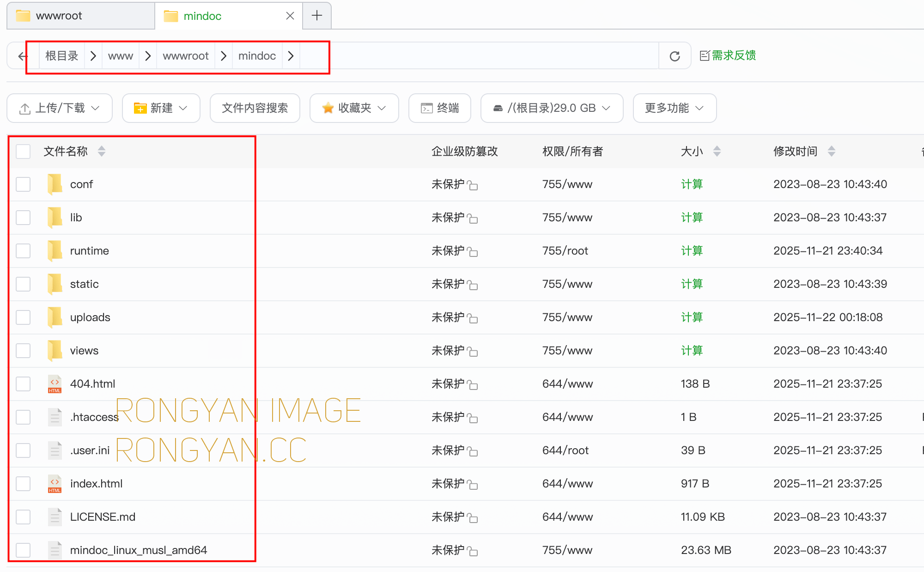Click the views folder icon
This screenshot has width=924, height=572.
pyautogui.click(x=55, y=350)
